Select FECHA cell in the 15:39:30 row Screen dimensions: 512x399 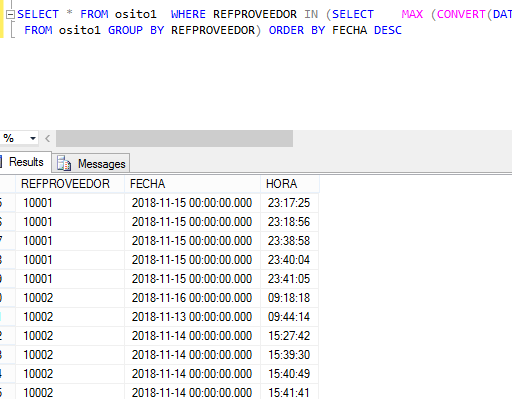click(192, 355)
